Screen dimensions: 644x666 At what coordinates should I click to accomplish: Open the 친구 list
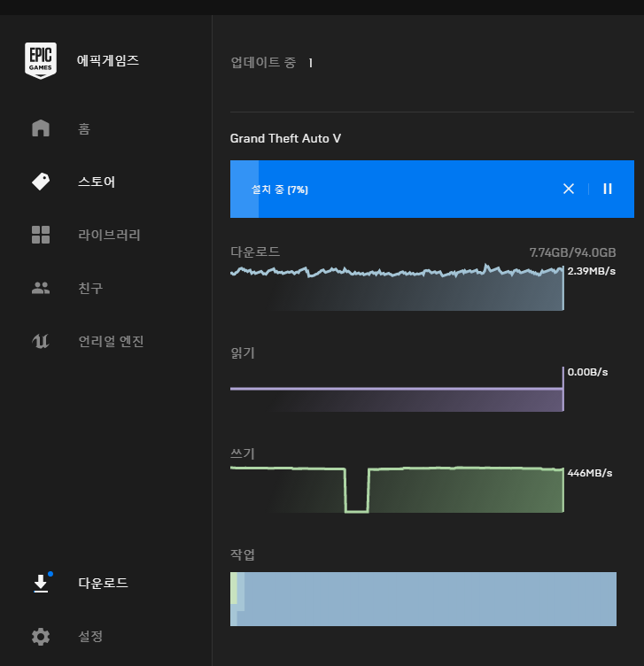[x=90, y=288]
